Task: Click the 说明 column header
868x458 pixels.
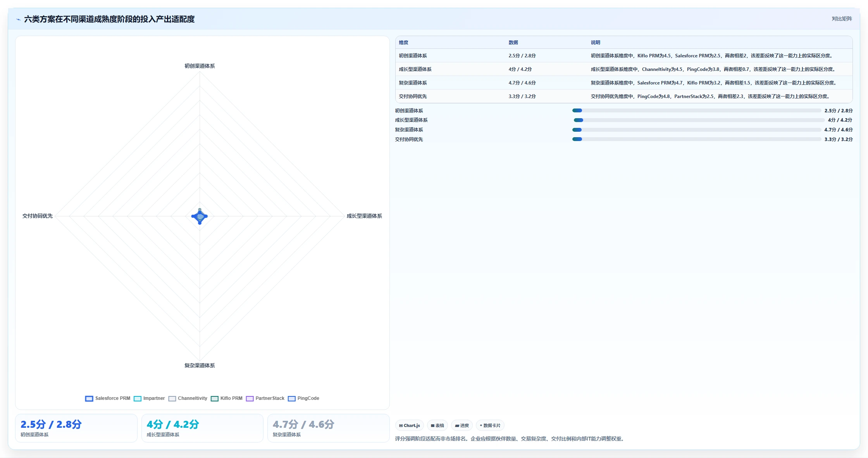Action: coord(595,43)
